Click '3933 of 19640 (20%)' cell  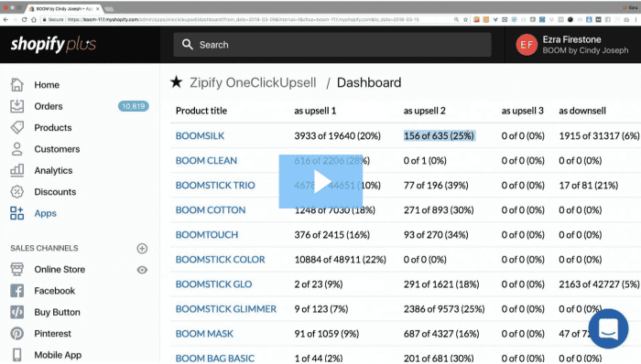337,136
